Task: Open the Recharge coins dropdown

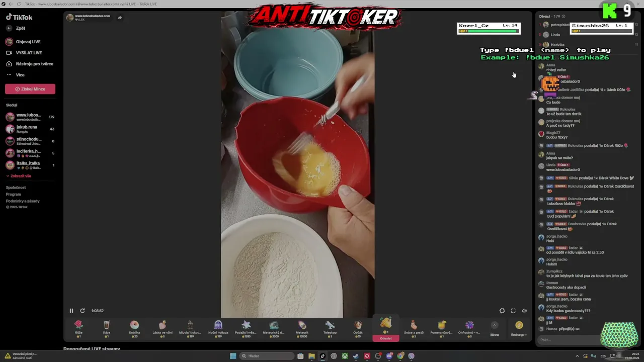Action: pos(519,329)
